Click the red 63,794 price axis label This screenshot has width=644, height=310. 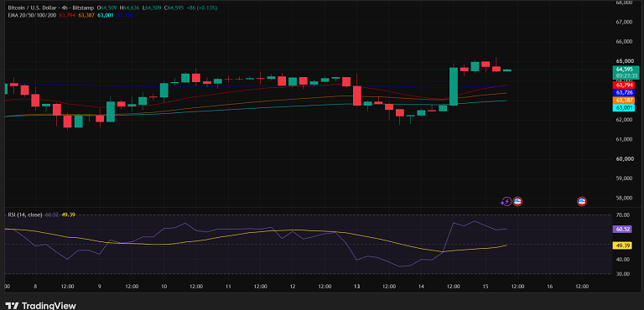point(624,85)
